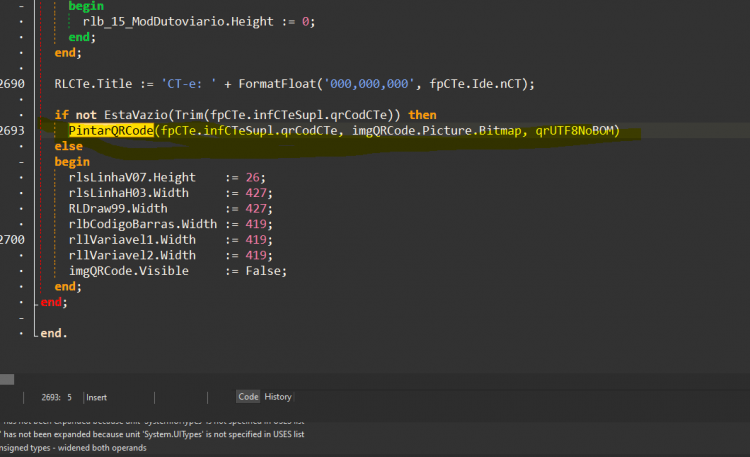Viewport: 750px width, 457px height.
Task: Click the else keyword
Action: (68, 146)
